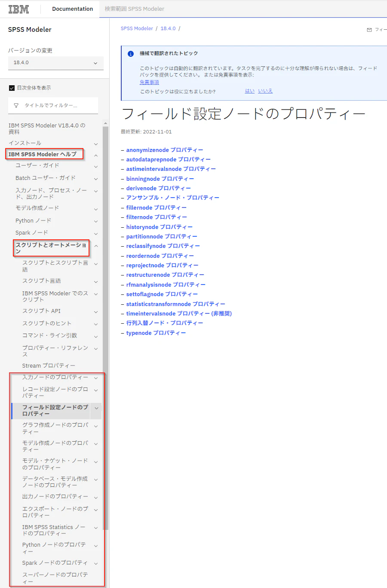Select モデル・ナゲット・ノードのプロパティー tree item
This screenshot has width=387, height=588.
[x=55, y=464]
